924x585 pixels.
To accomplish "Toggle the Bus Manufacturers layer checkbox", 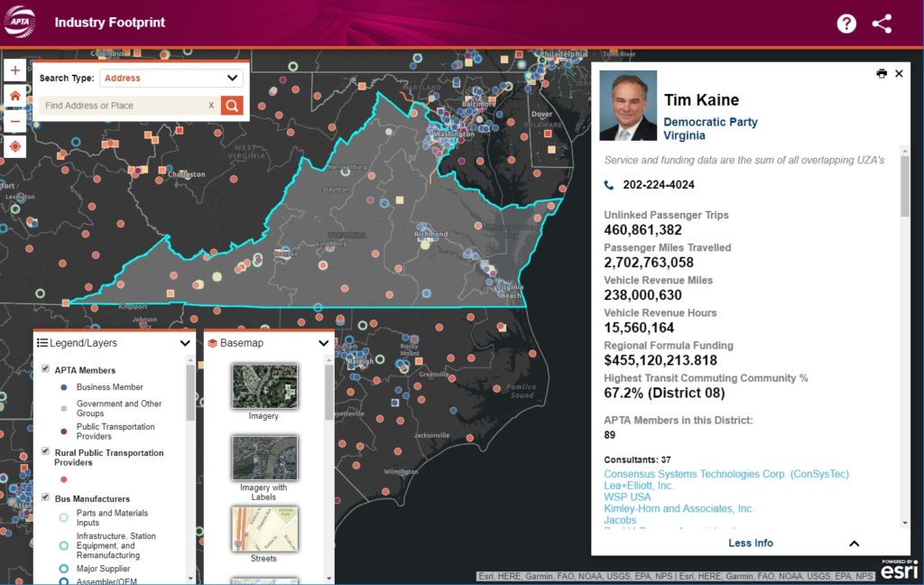I will coord(45,497).
